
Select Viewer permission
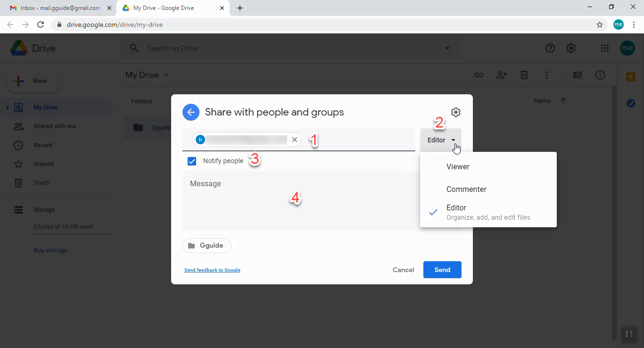point(457,166)
